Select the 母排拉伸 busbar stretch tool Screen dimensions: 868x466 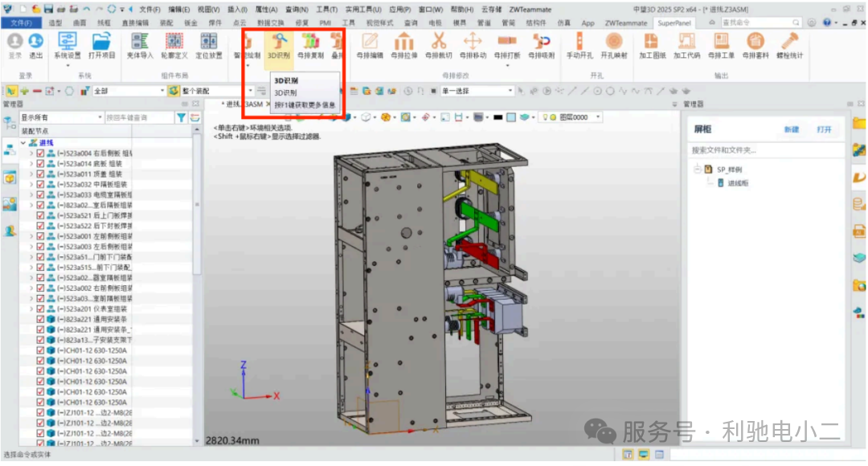(x=403, y=45)
